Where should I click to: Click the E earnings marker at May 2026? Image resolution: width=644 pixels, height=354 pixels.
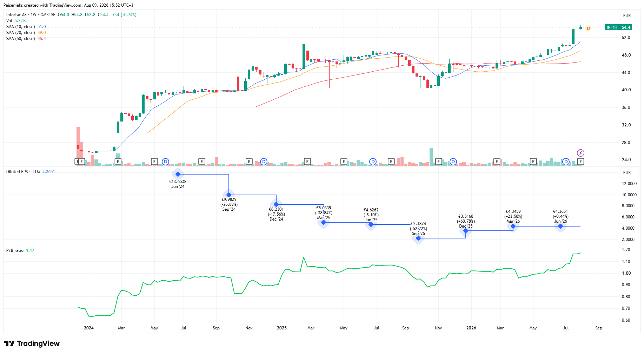click(x=533, y=162)
